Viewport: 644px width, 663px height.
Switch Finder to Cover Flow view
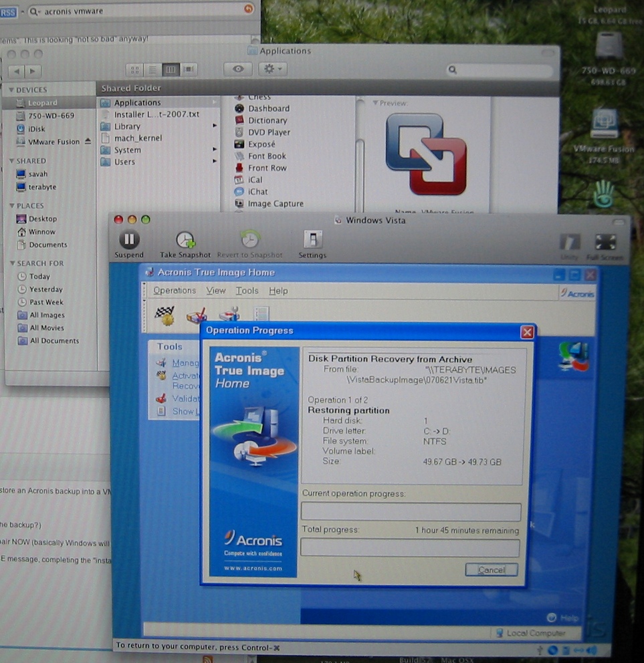189,70
